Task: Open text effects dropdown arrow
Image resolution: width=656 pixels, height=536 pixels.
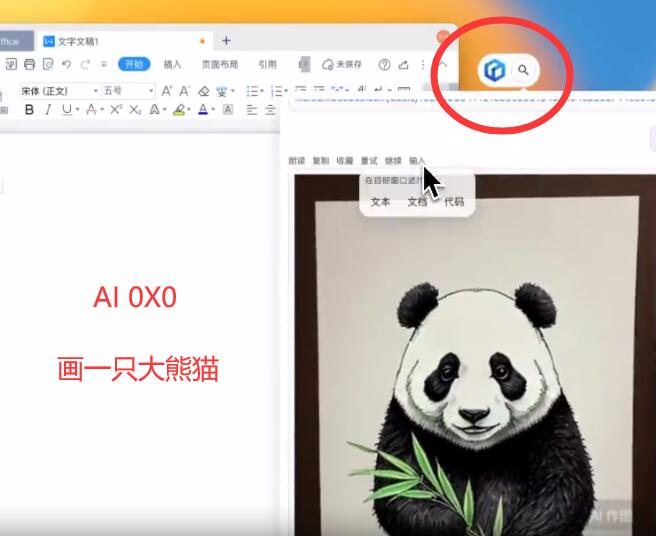Action: pyautogui.click(x=165, y=110)
